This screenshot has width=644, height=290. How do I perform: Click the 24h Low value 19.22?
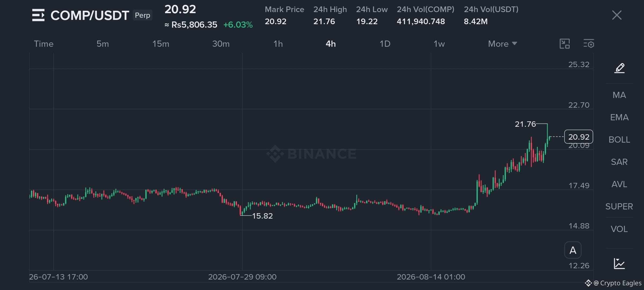coord(367,21)
